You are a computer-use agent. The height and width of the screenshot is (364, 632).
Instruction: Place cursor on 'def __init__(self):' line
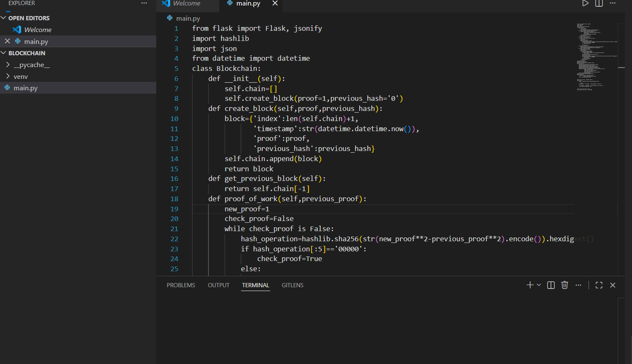pos(247,78)
